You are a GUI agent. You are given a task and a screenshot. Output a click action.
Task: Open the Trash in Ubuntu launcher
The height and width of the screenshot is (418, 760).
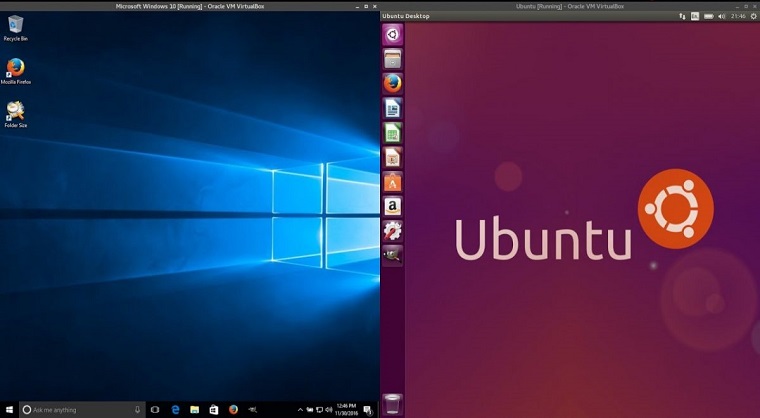click(x=393, y=404)
